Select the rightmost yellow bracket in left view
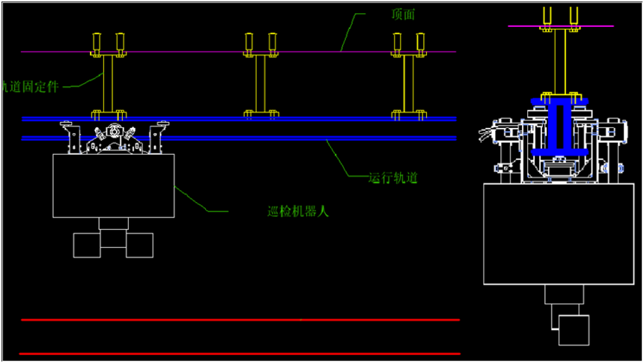Screen dimensions: 644x363 (408, 82)
